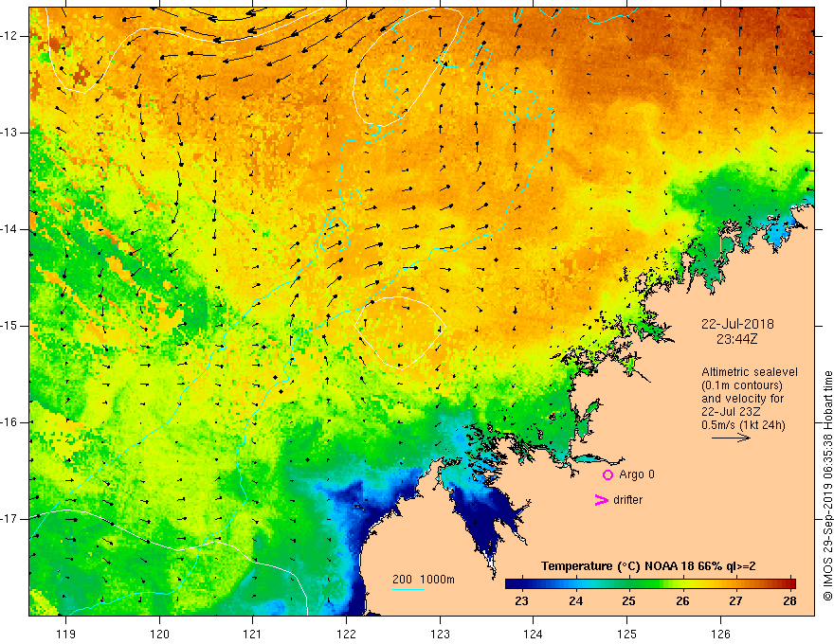Click the temperature color bar at 23
834x644 pixels.
(x=522, y=583)
